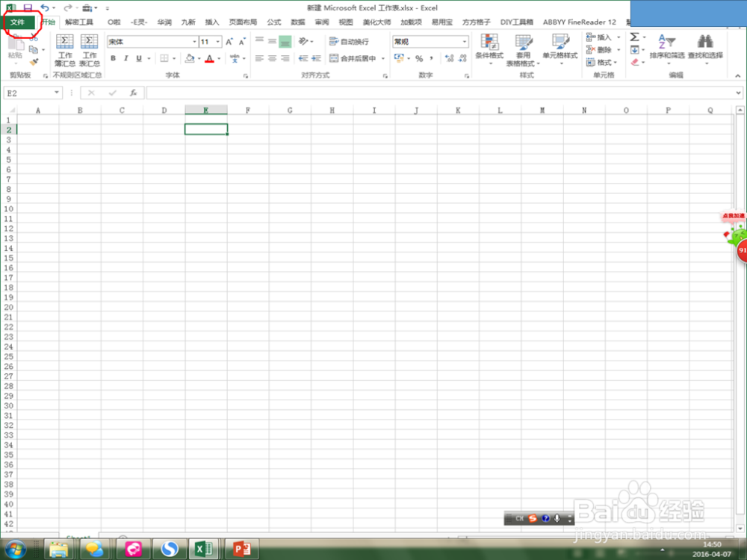Open 排序和筛选 sort and filter
This screenshot has width=747, height=560.
click(667, 49)
